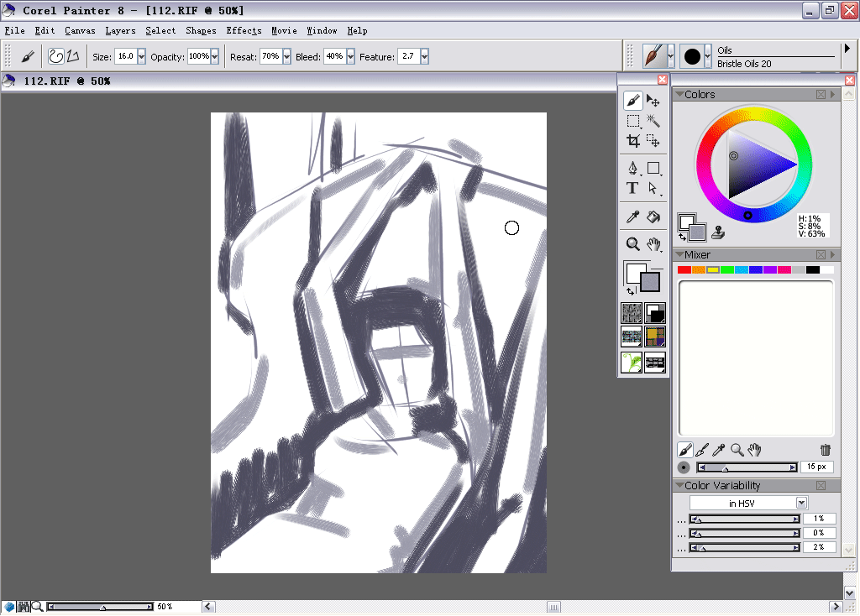860x616 pixels.
Task: Collapse the Mixer panel
Action: (x=679, y=255)
